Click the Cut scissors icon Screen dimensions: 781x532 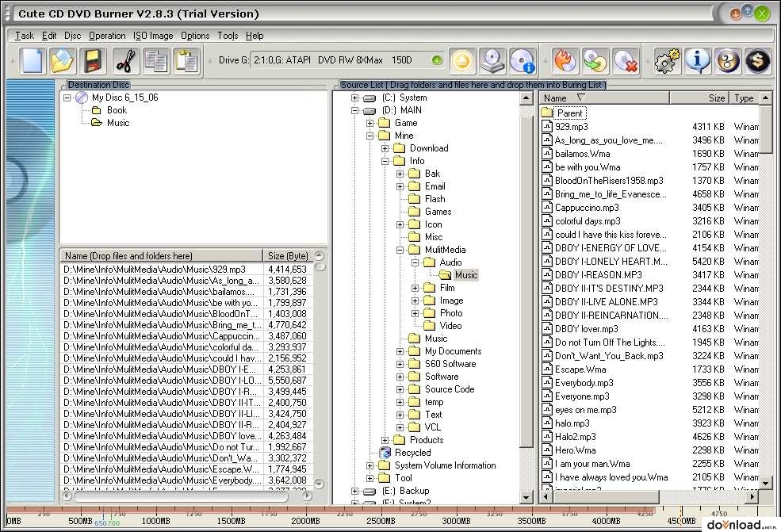(x=126, y=61)
